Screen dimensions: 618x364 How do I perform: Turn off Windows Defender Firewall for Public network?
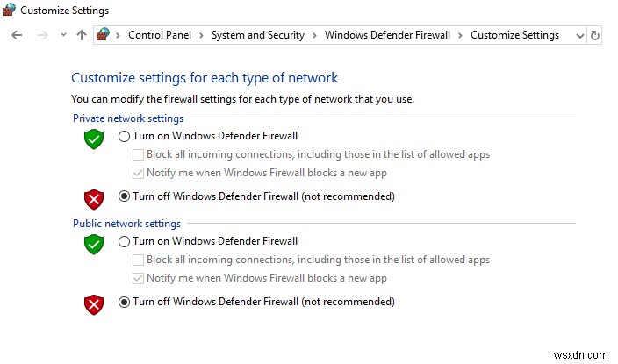tap(124, 302)
